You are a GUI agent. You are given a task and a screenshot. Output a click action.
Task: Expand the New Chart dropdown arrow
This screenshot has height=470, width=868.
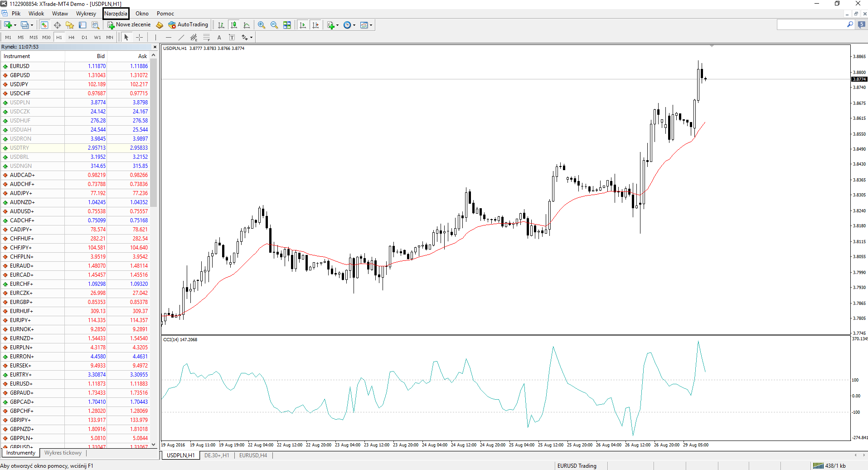point(15,25)
